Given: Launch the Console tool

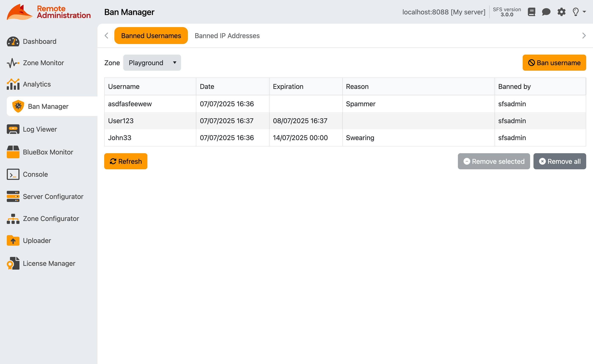Looking at the screenshot, I should (35, 174).
